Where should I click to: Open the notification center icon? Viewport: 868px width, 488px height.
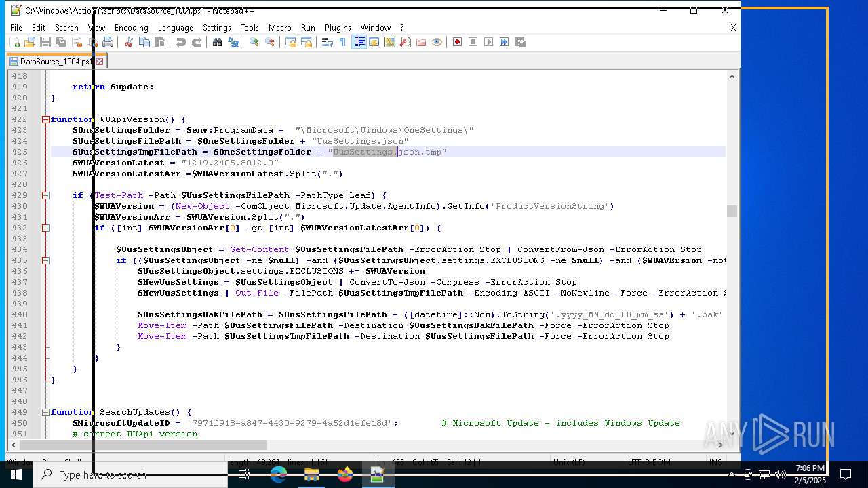(846, 474)
